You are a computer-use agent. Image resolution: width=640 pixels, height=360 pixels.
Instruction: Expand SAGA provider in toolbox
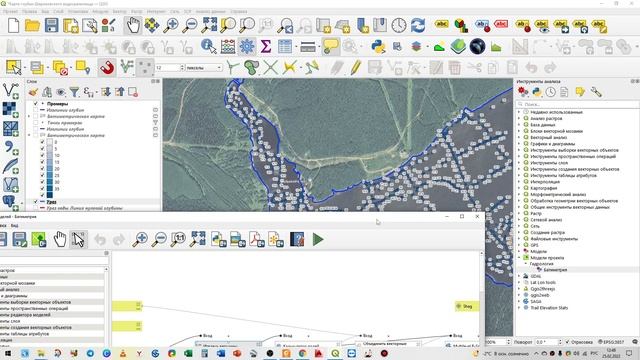click(x=520, y=302)
